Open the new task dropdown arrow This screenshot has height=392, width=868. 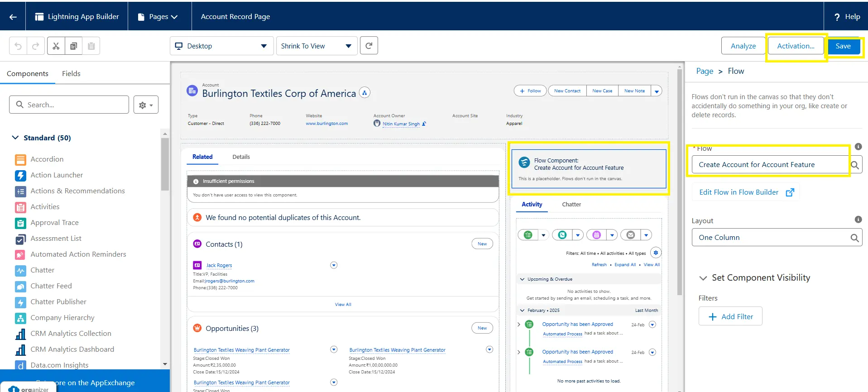(543, 235)
